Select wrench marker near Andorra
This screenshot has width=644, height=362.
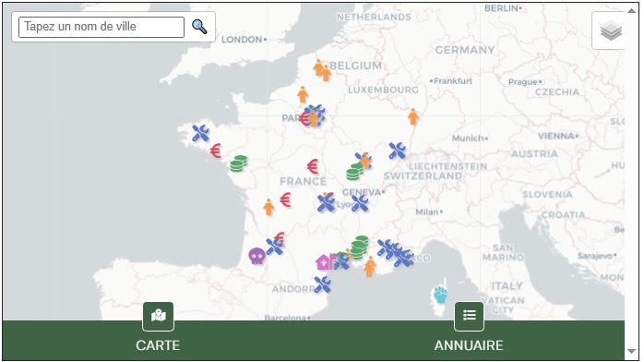click(322, 284)
